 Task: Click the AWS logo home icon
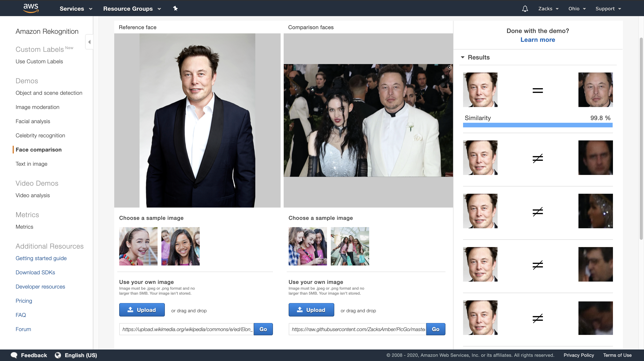pos(31,8)
